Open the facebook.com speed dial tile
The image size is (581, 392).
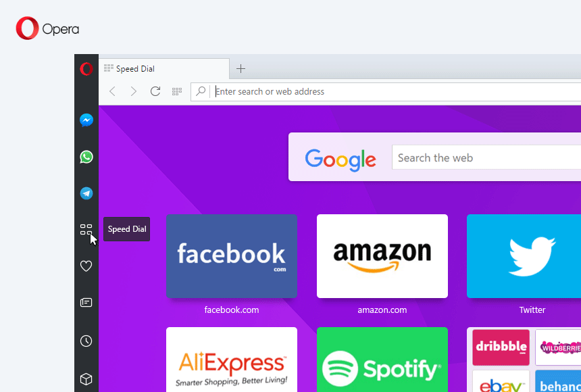coord(231,256)
